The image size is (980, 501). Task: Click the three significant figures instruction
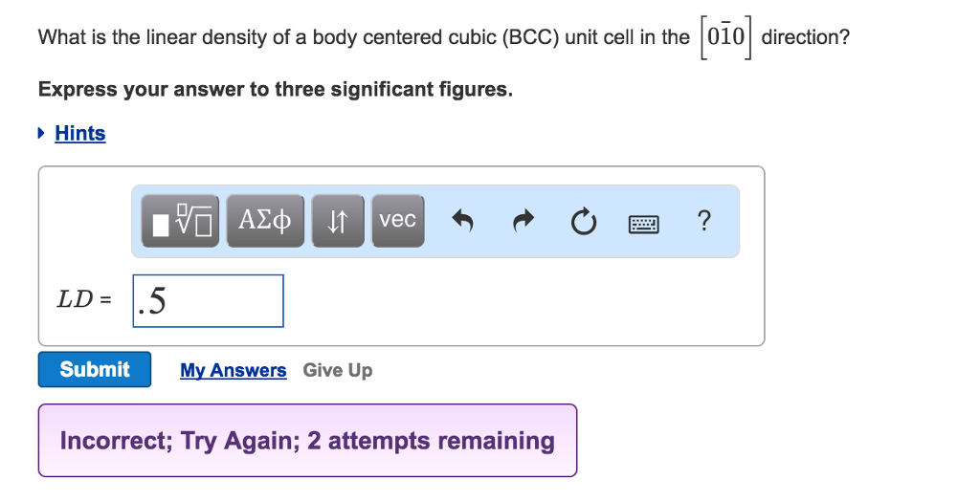click(x=275, y=90)
